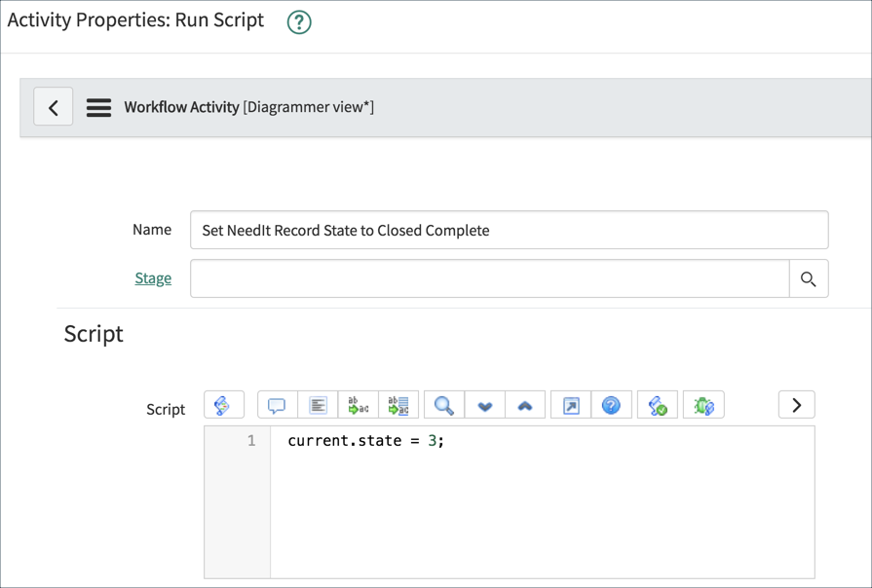Click inside the Name input field
Viewport: 872px width, 588px height.
coord(509,230)
